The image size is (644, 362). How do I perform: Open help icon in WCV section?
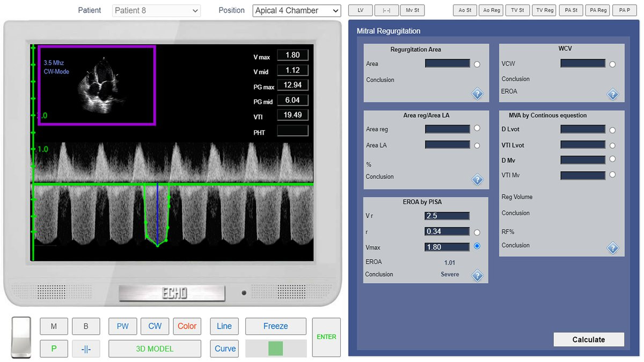[x=612, y=94]
